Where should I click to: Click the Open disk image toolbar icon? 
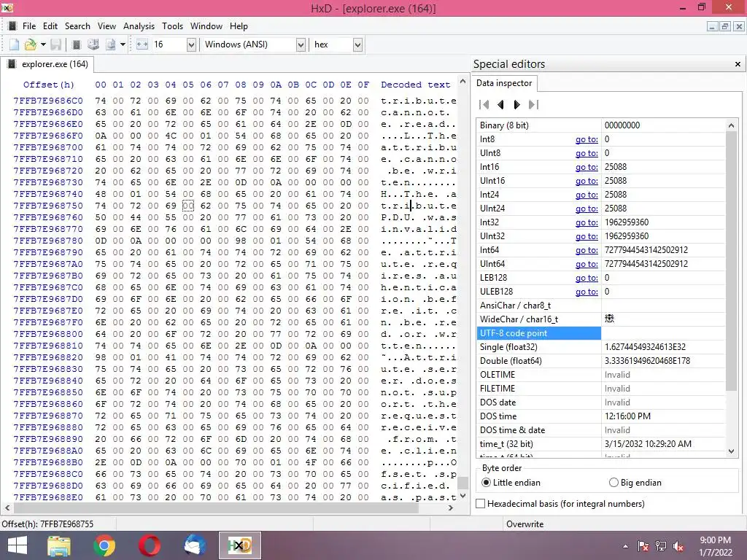111,44
